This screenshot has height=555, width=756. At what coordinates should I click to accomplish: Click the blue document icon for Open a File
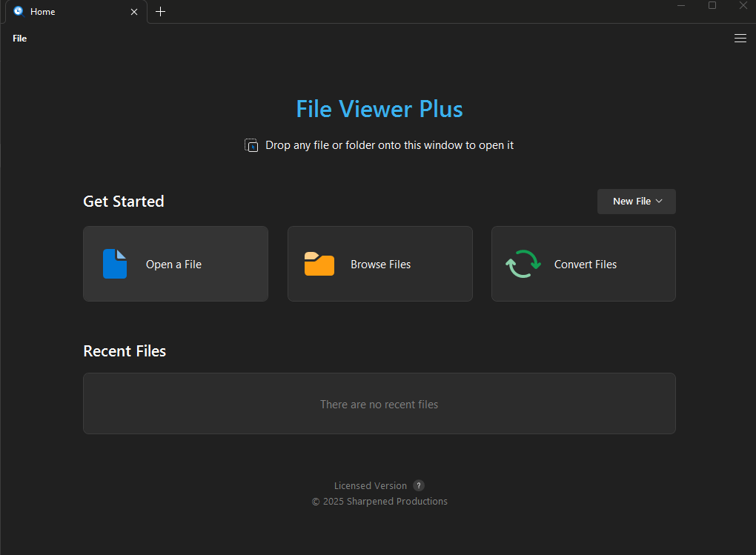pos(115,264)
